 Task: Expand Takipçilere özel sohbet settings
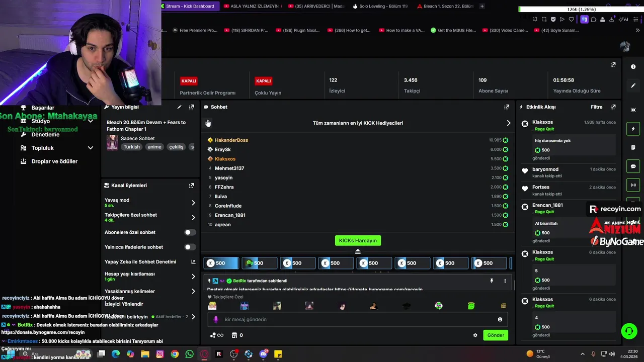[193, 217]
